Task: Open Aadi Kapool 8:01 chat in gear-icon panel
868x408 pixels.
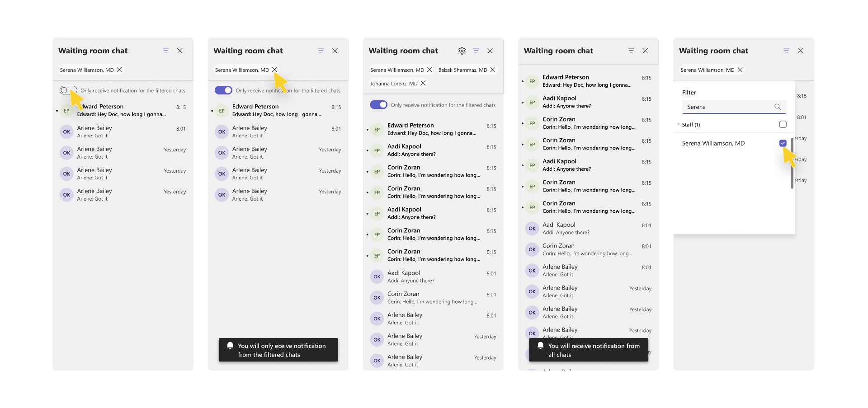Action: click(433, 277)
